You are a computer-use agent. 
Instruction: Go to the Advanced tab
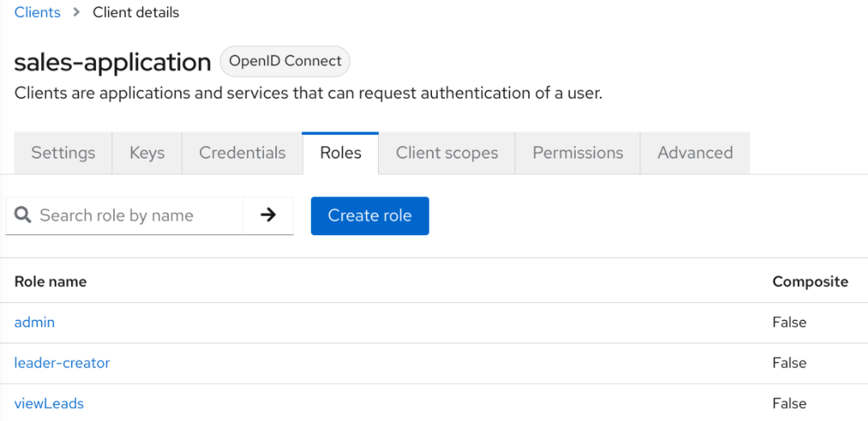tap(694, 153)
